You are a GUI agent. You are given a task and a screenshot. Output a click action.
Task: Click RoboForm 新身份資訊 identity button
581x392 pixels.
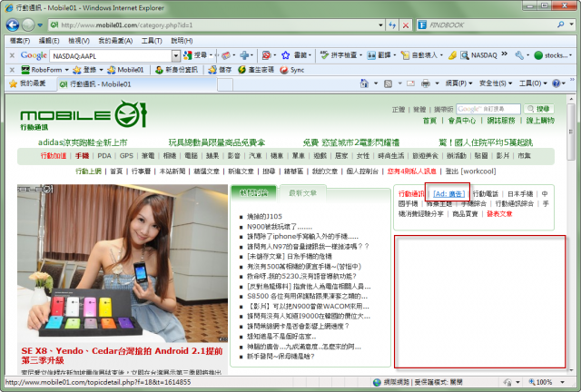[176, 70]
